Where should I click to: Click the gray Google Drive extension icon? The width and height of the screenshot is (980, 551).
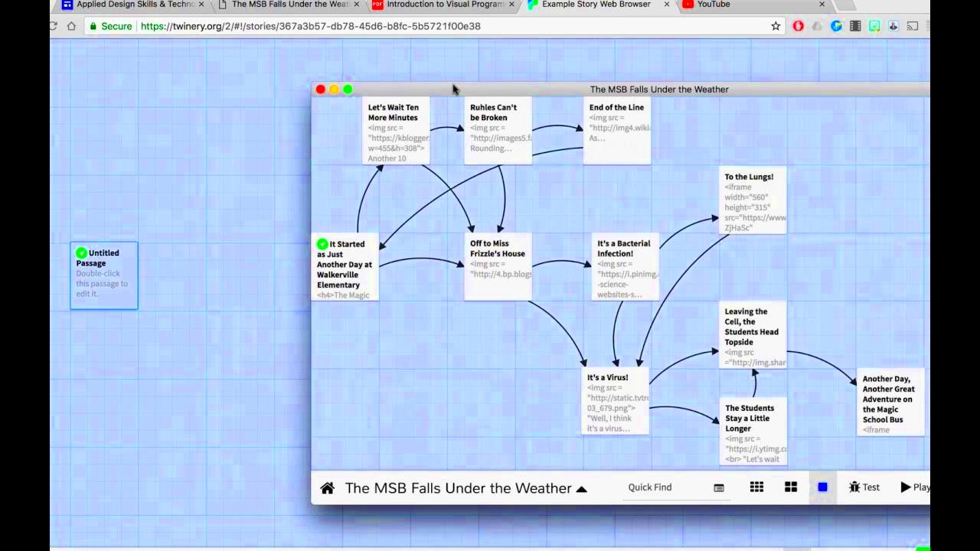coord(817,26)
